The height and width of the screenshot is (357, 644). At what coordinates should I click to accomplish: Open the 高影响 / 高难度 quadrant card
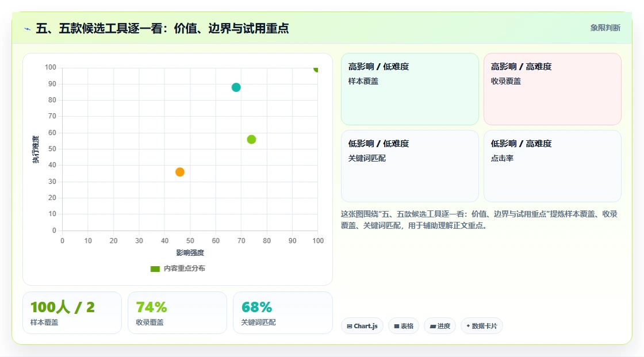553,89
